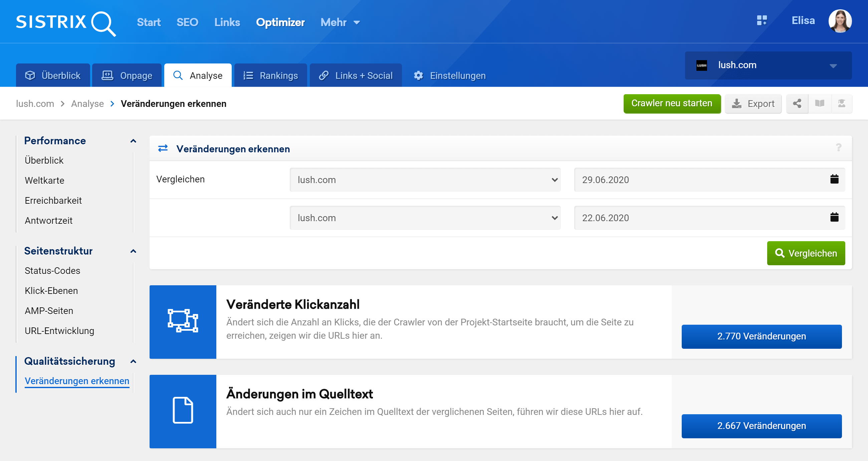Open first lush.com comparison dropdown
Viewport: 868px width, 461px height.
(x=425, y=180)
